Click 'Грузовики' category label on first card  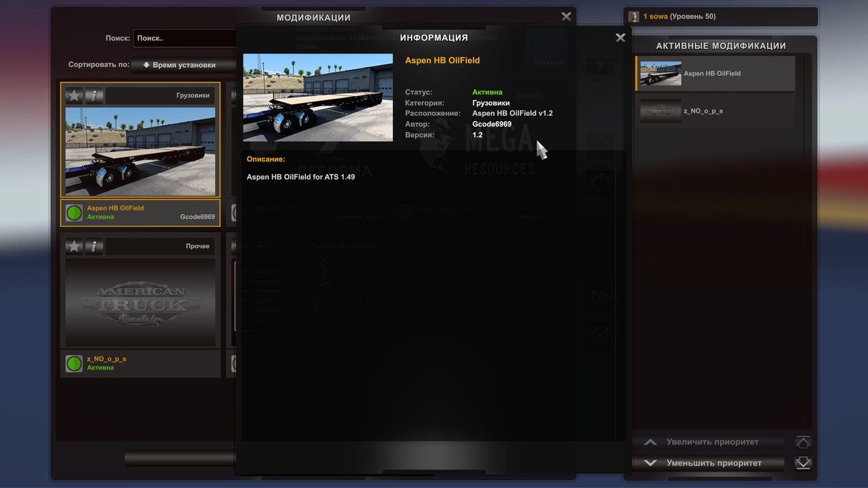click(x=193, y=96)
